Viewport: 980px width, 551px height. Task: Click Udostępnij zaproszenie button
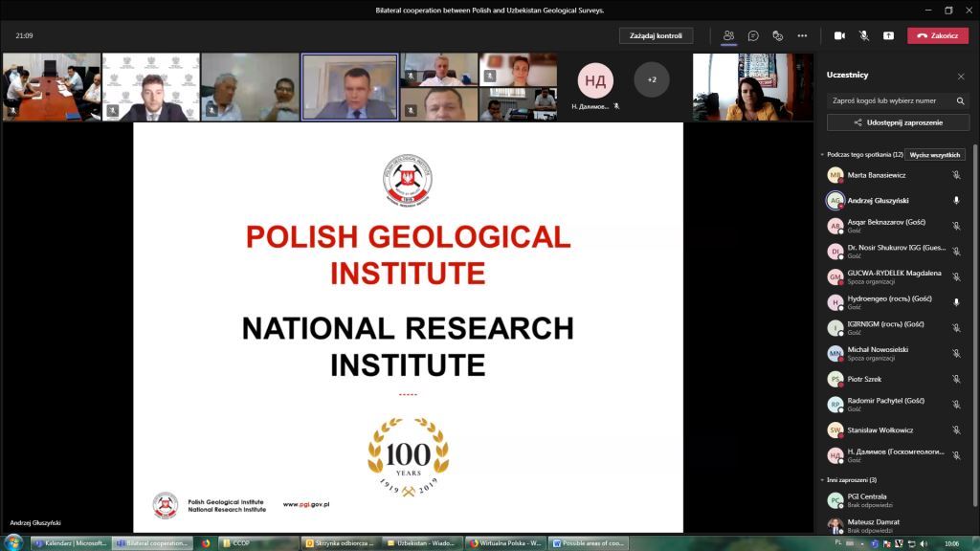click(x=898, y=123)
